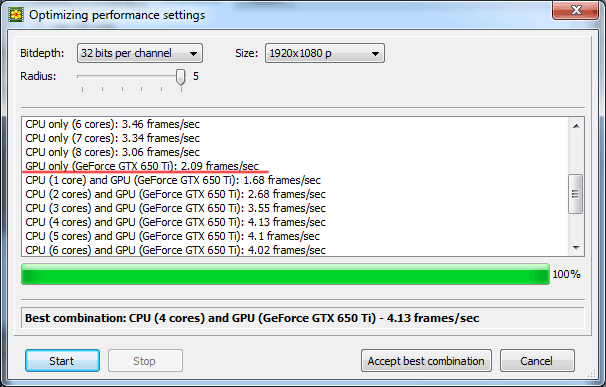Click the resize grip in dialog corner
The width and height of the screenshot is (606, 387).
(591, 373)
